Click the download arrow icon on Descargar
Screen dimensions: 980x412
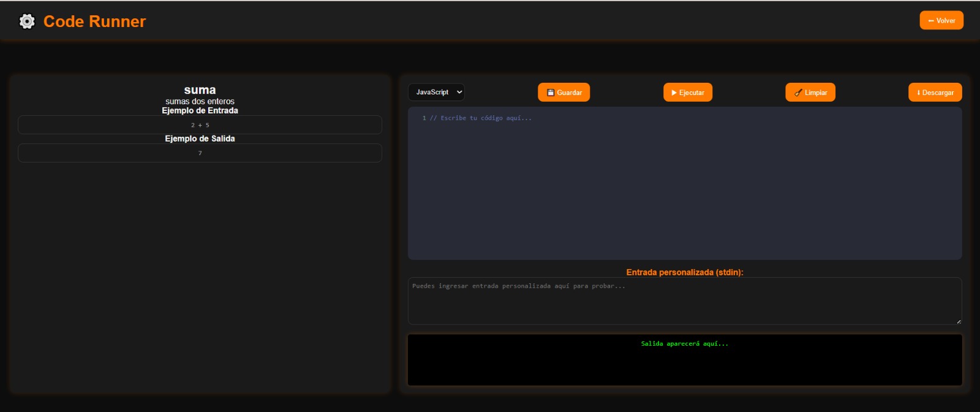918,93
